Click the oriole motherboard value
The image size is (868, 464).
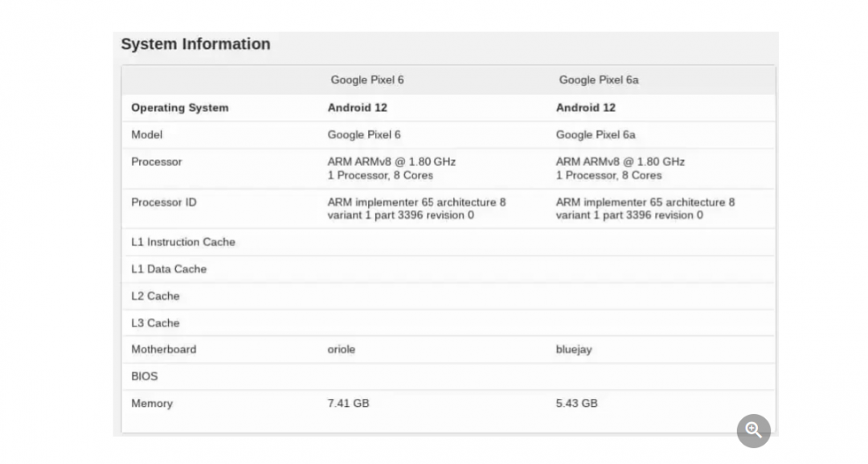coord(341,349)
